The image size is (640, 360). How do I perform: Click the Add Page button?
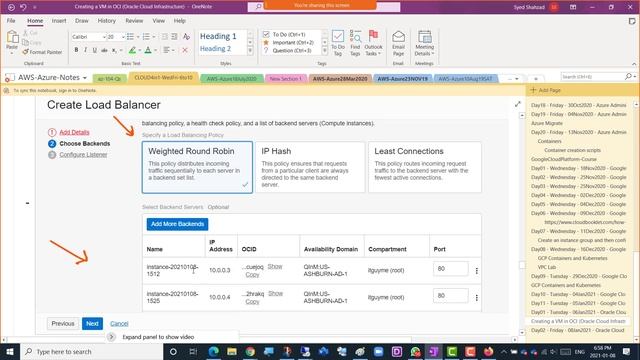pos(545,90)
